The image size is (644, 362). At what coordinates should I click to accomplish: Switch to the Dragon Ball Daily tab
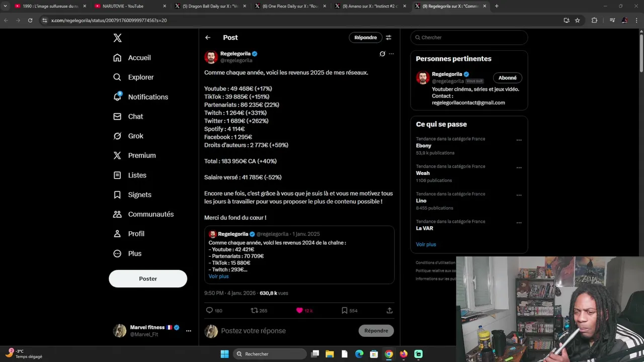coord(211,6)
